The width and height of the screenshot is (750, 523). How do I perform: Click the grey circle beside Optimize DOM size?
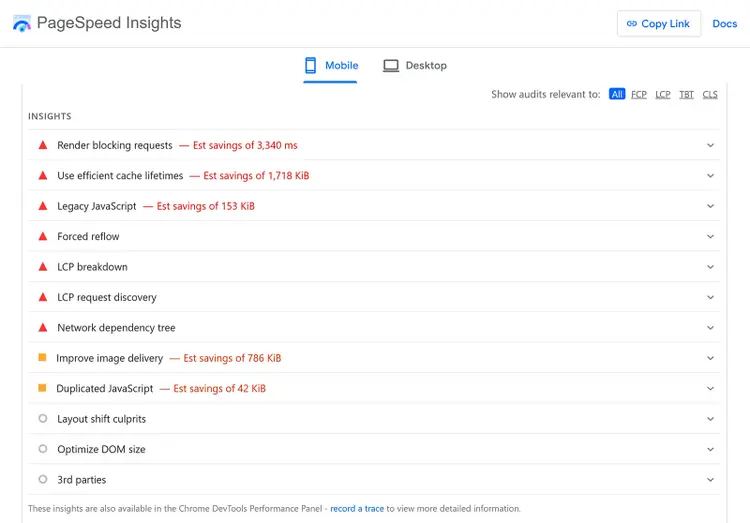43,449
